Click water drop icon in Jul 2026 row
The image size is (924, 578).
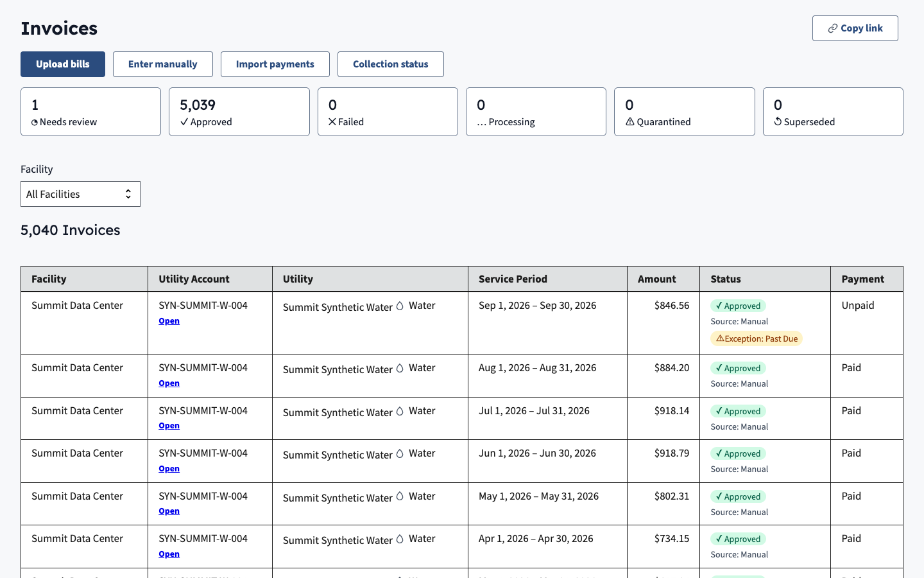[x=400, y=411]
